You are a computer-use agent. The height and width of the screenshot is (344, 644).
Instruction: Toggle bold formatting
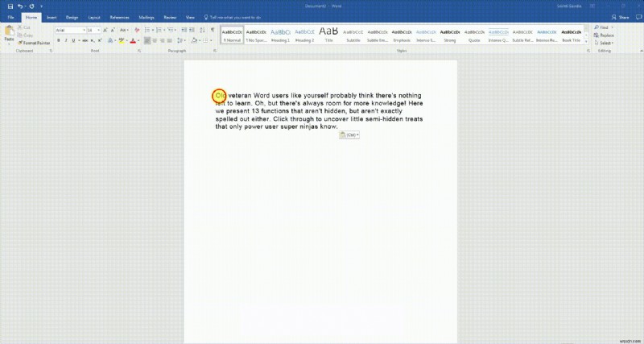(x=59, y=40)
